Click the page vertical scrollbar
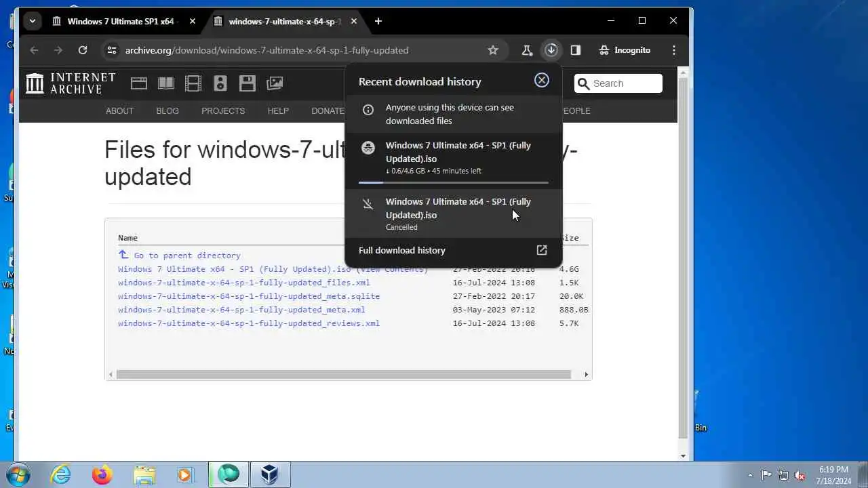The image size is (868, 488). click(684, 258)
